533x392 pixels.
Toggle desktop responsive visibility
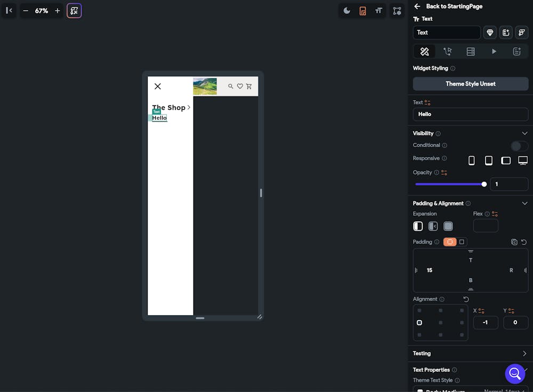[x=523, y=160]
